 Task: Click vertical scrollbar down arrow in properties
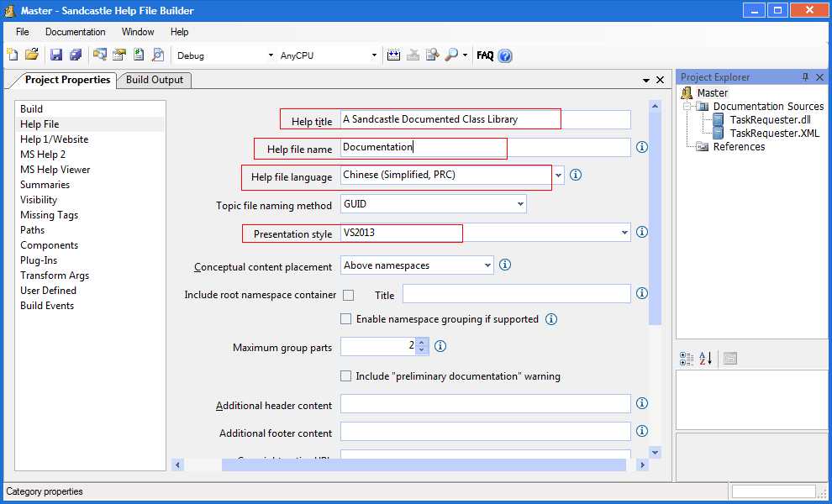[655, 452]
